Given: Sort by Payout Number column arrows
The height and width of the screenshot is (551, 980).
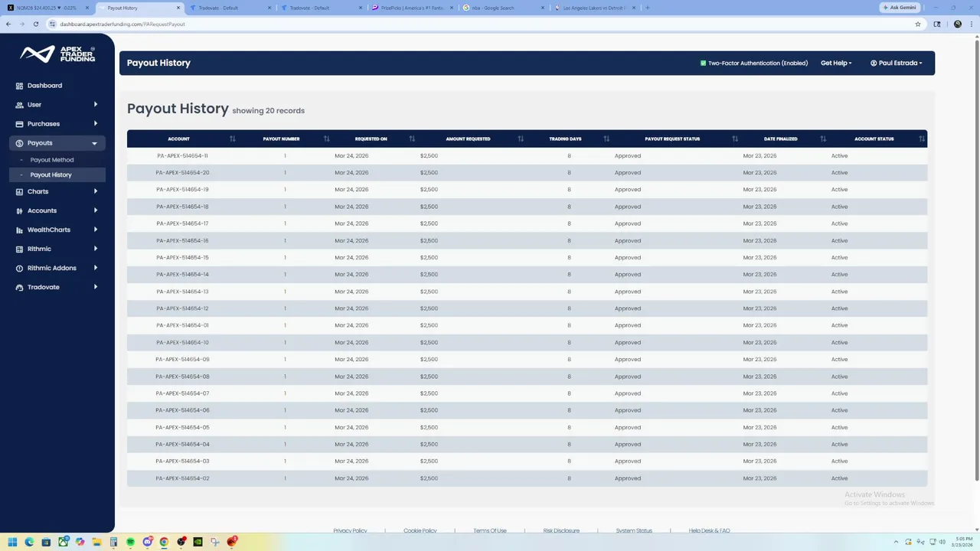Looking at the screenshot, I should coord(326,139).
